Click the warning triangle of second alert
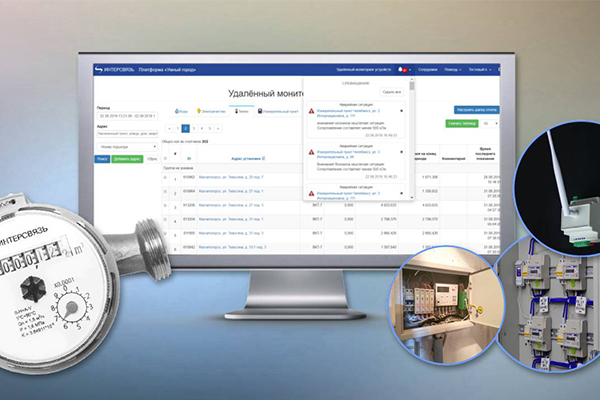 pos(311,152)
